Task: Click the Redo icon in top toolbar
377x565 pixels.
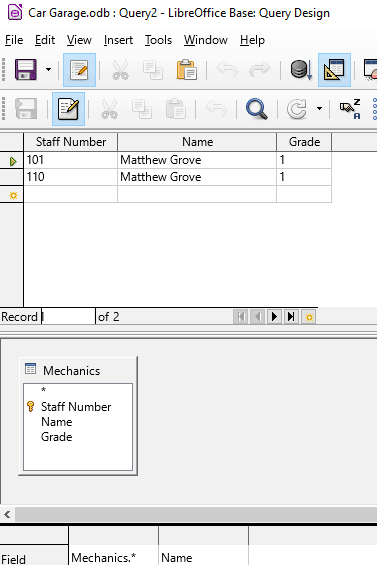Action: pyautogui.click(x=260, y=70)
